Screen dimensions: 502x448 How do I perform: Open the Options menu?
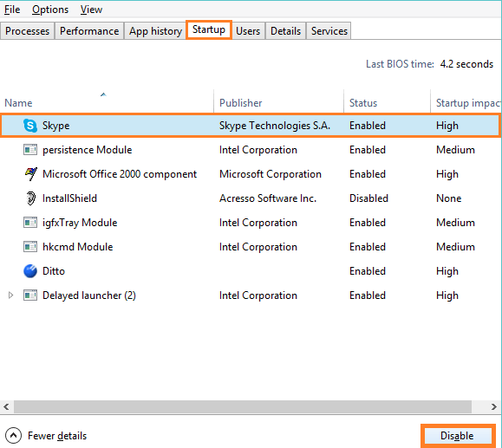tap(50, 10)
